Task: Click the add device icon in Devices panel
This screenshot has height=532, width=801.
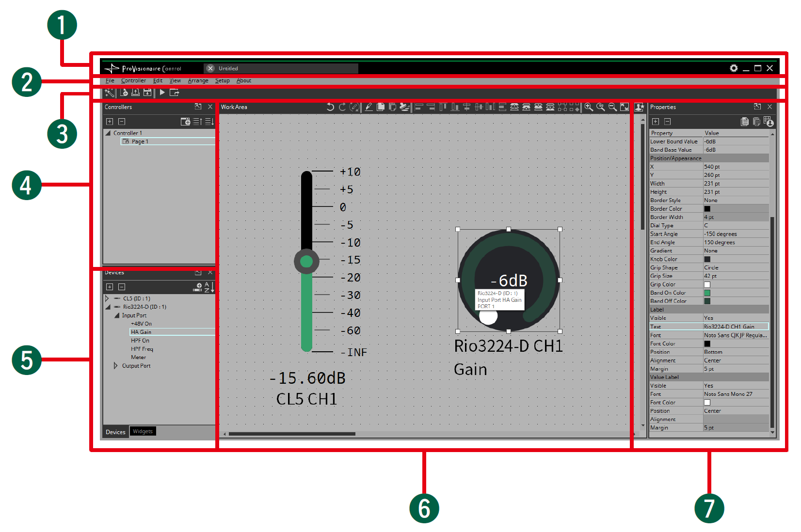Action: (x=198, y=287)
